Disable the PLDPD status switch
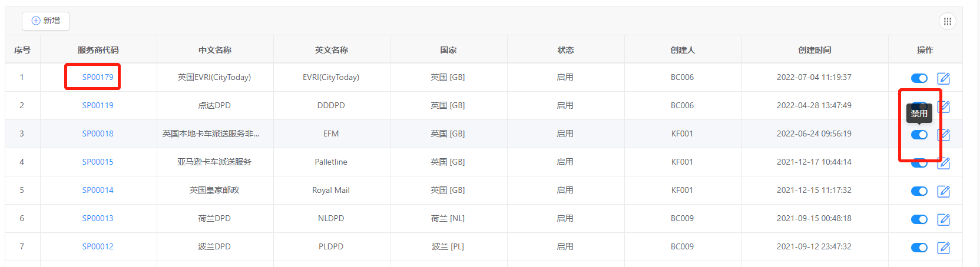980x267 pixels. [919, 248]
